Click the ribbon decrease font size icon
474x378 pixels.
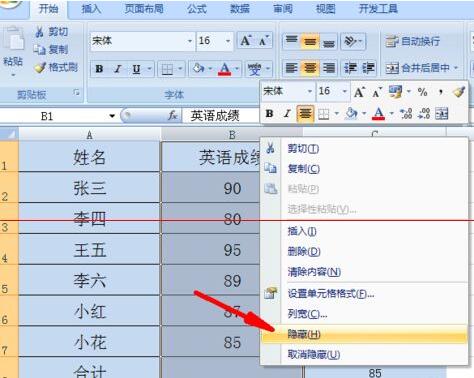click(264, 41)
